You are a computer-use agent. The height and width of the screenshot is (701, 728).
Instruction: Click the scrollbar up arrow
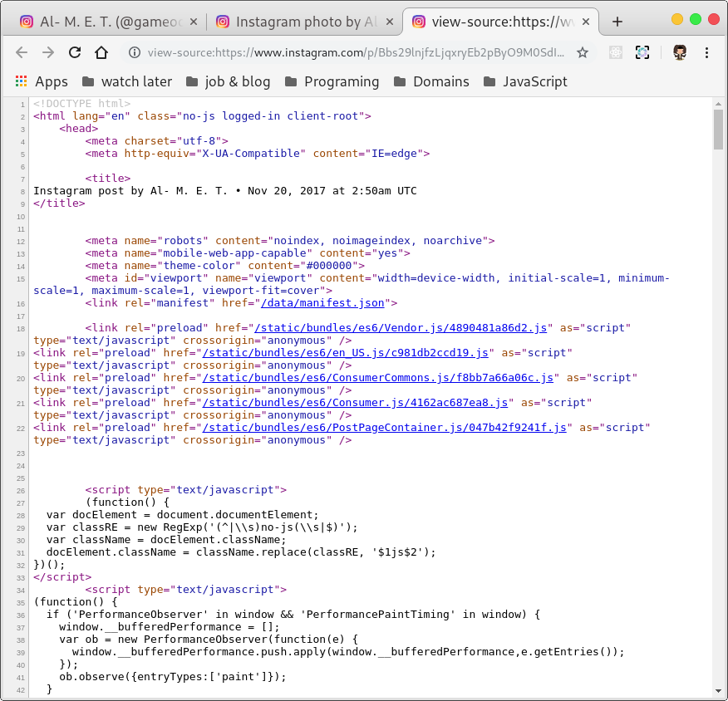click(718, 104)
